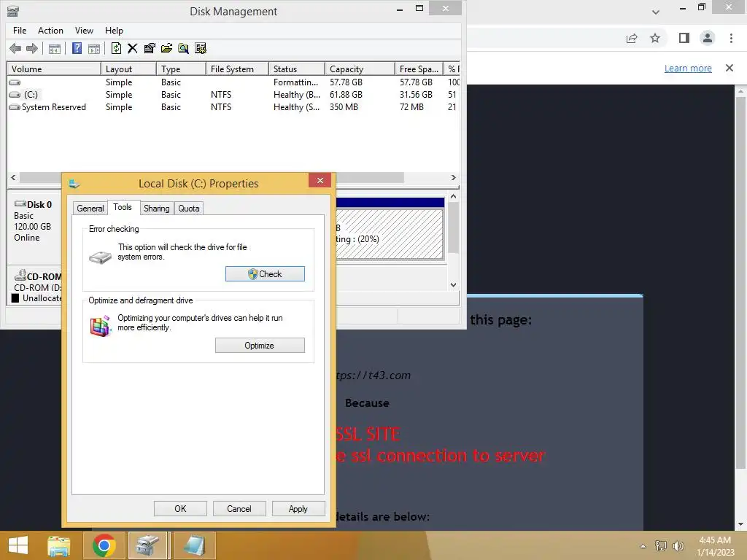
Task: Click the Refresh toolbar icon
Action: coord(116,48)
